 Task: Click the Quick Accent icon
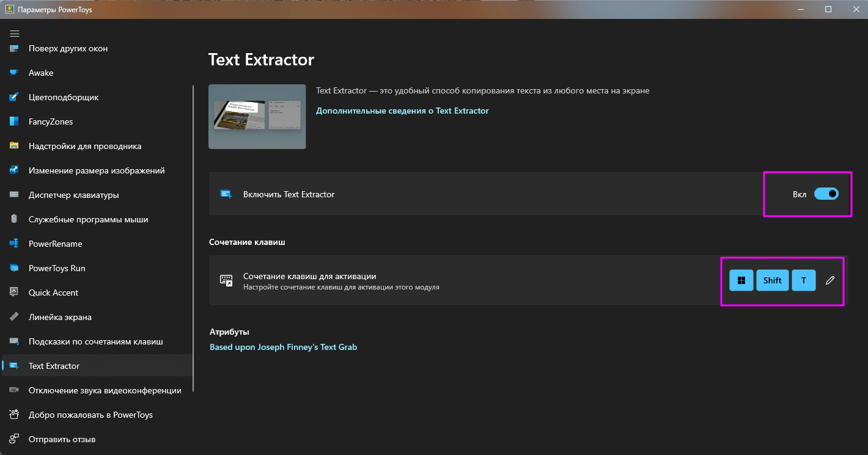point(14,293)
